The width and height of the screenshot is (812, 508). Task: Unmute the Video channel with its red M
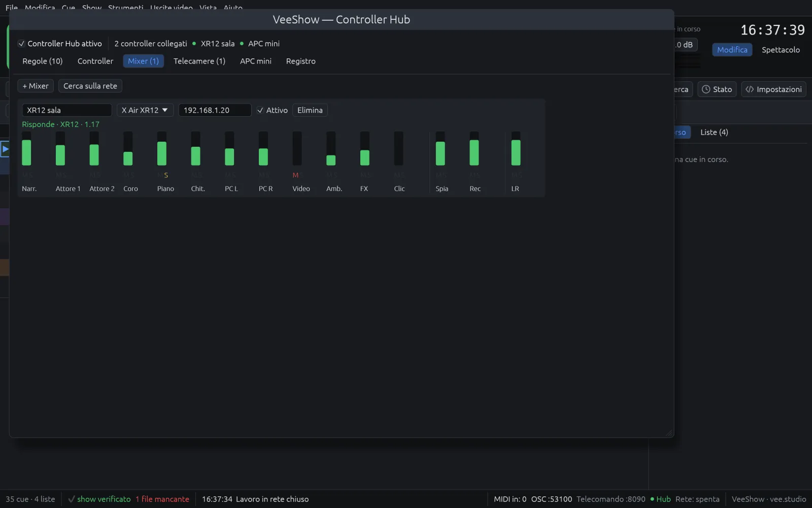click(x=295, y=175)
